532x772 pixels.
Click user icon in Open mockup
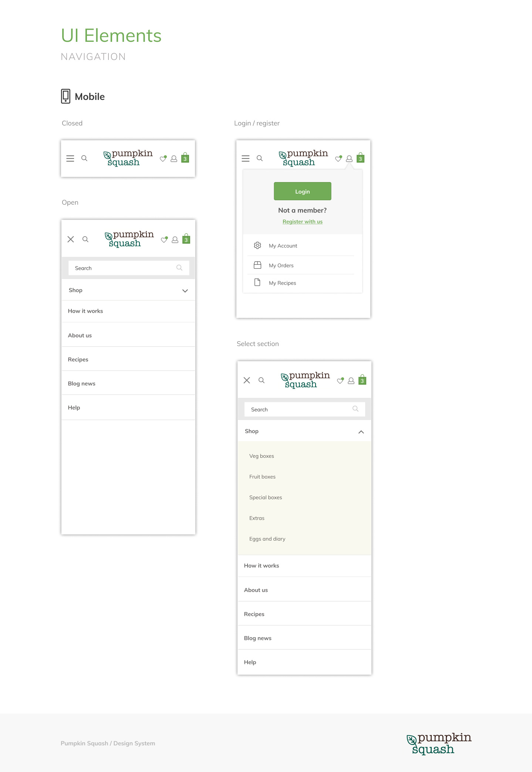click(x=175, y=240)
